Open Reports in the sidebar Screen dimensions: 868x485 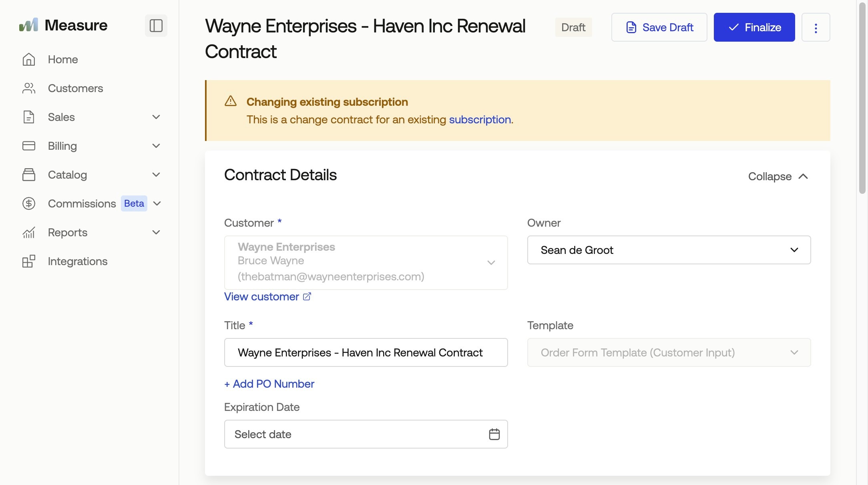click(x=68, y=232)
